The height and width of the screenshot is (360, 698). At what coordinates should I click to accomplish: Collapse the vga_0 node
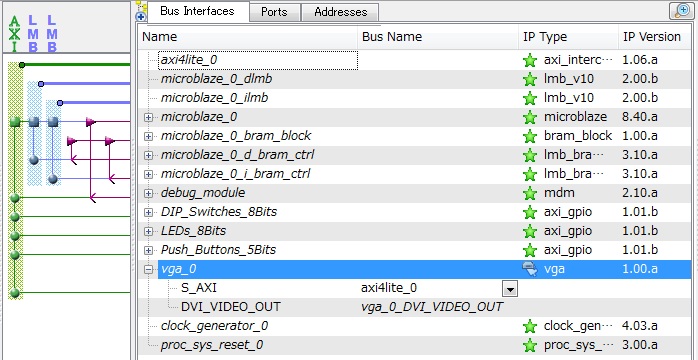tap(148, 269)
